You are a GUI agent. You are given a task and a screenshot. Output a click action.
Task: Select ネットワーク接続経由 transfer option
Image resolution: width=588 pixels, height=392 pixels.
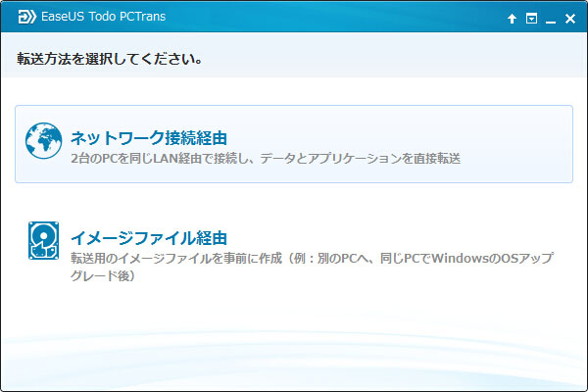294,144
